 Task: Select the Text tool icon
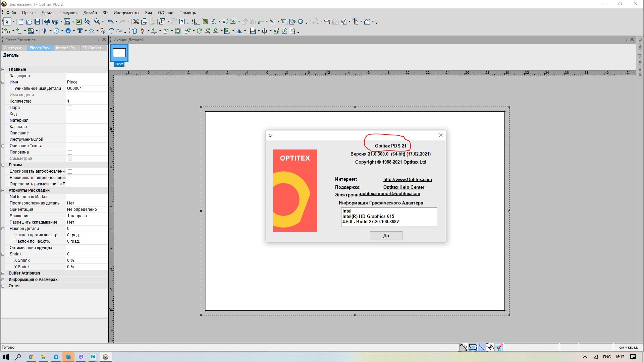pyautogui.click(x=80, y=31)
